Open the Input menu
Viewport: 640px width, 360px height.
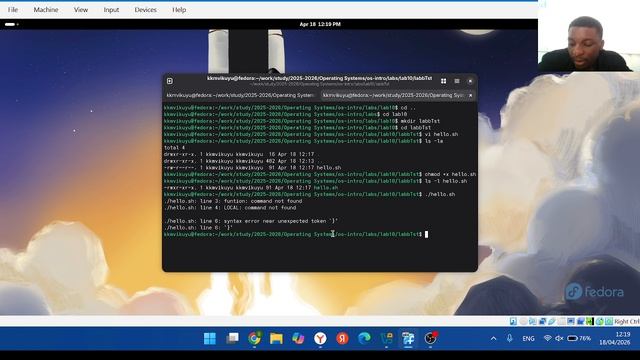[111, 9]
